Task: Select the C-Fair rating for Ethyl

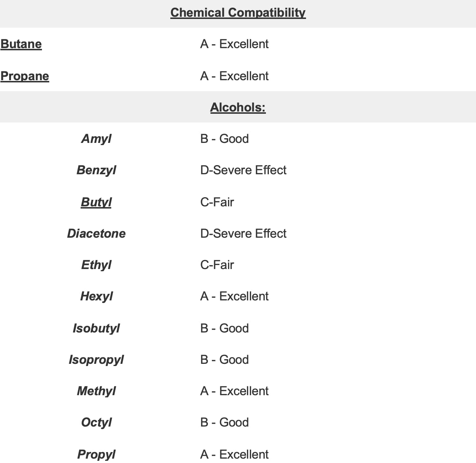Action: pos(217,265)
